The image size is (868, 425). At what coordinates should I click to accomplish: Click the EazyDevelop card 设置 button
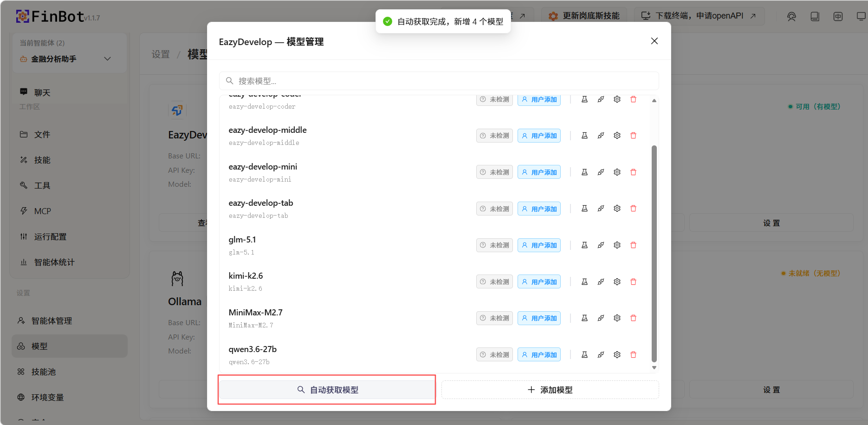[x=771, y=223]
